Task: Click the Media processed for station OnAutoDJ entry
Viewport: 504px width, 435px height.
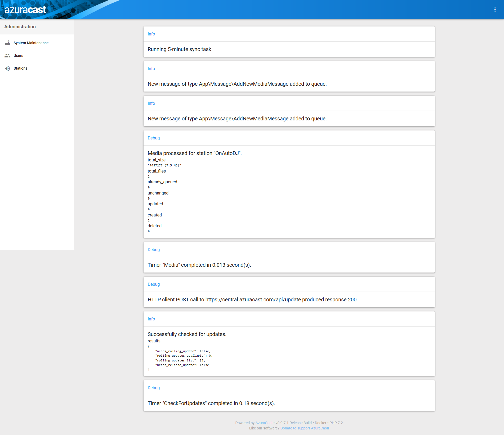Action: tap(195, 153)
